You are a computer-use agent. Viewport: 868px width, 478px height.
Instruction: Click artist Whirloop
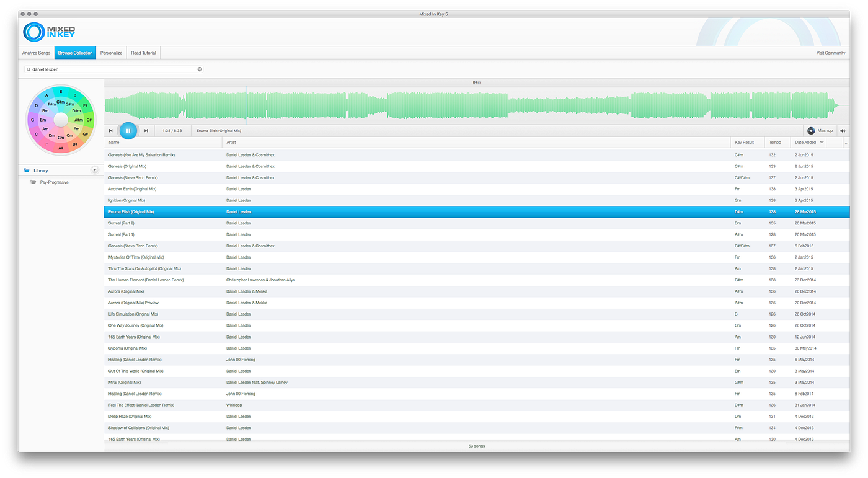[x=235, y=405]
